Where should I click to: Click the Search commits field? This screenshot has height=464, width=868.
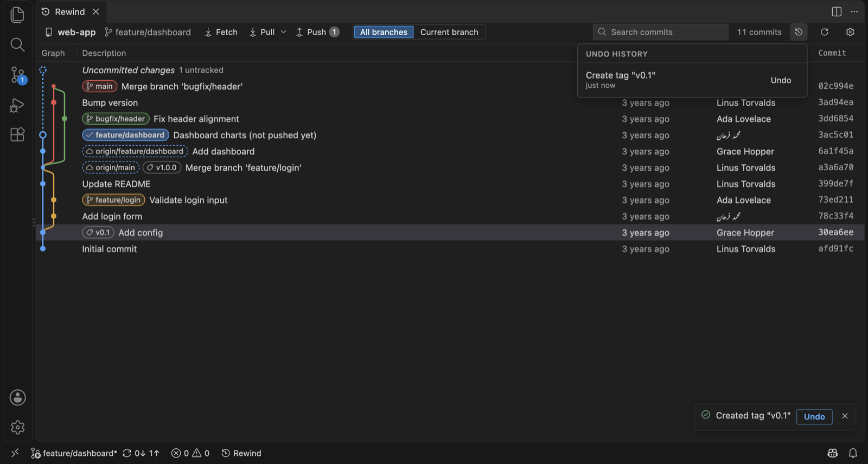click(660, 32)
